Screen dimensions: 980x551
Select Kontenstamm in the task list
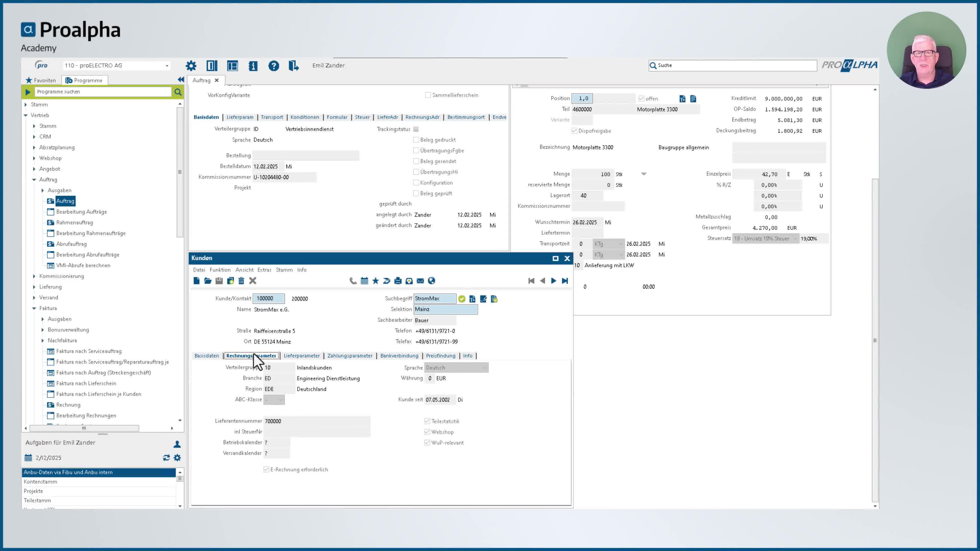pos(40,481)
